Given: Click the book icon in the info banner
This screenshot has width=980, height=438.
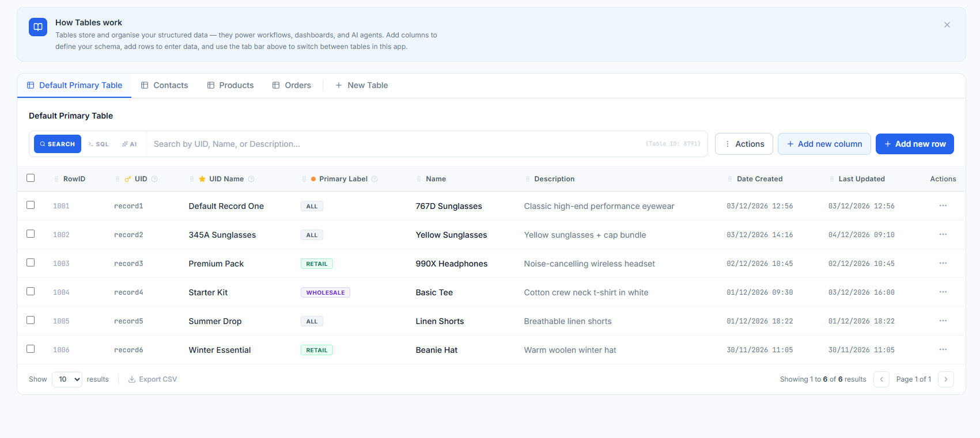Looking at the screenshot, I should coord(38,27).
